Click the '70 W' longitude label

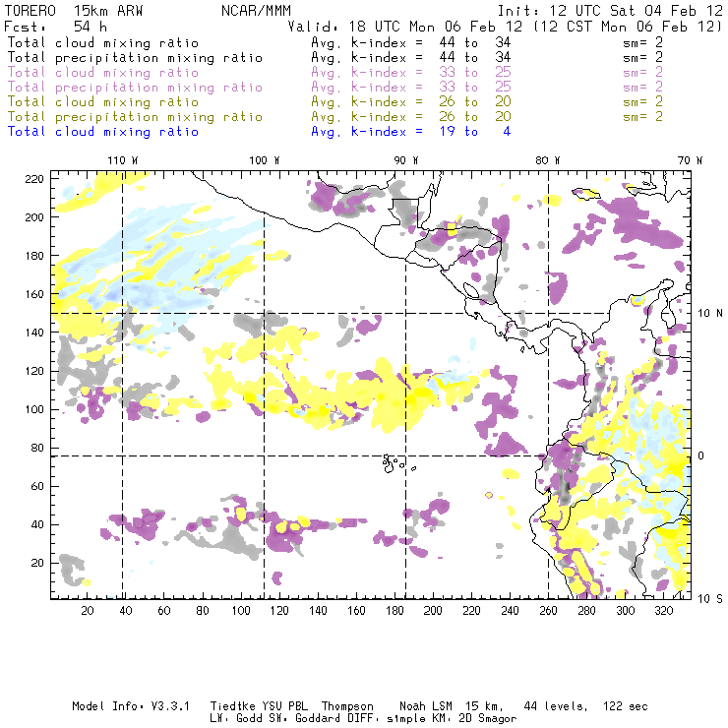(690, 160)
